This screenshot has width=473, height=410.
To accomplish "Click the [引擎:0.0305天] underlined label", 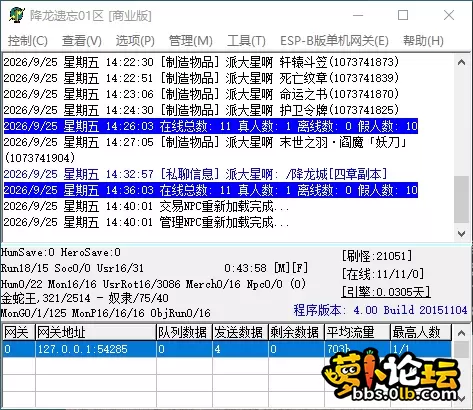I will [x=386, y=292].
